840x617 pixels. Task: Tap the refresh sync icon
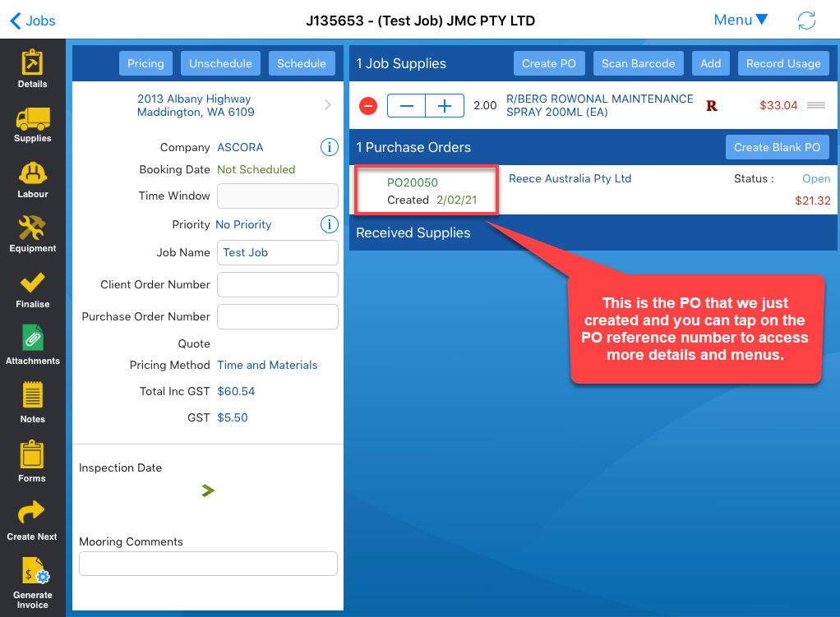point(806,21)
